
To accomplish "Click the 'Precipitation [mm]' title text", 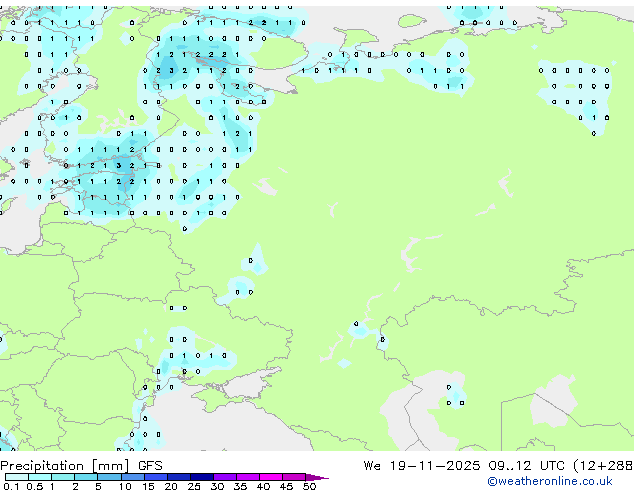I will click(x=65, y=466).
